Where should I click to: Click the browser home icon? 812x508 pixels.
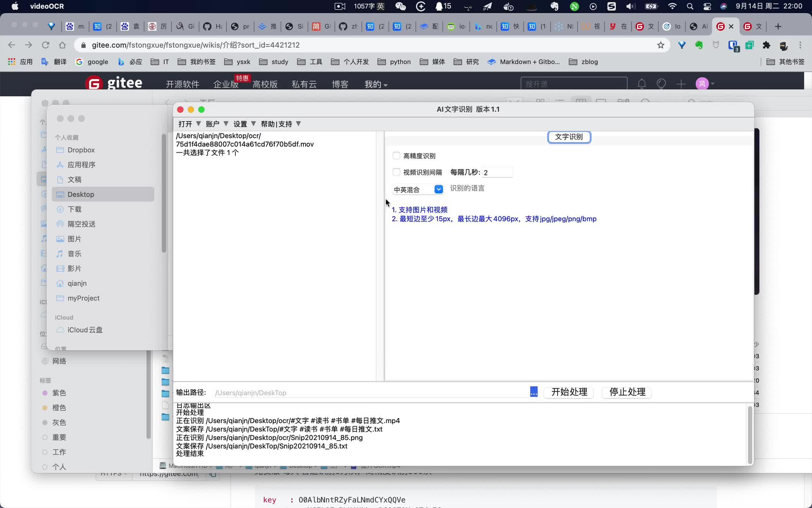62,45
